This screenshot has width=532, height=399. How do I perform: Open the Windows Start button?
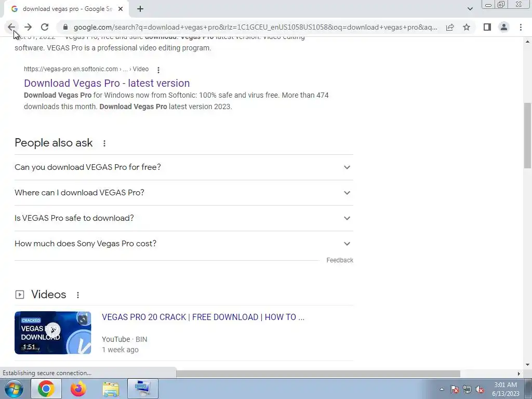coord(14,389)
